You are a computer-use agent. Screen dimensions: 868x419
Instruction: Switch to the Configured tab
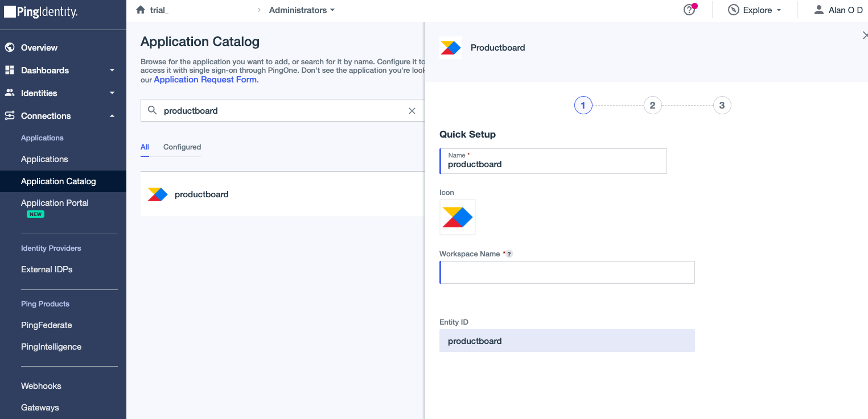182,147
